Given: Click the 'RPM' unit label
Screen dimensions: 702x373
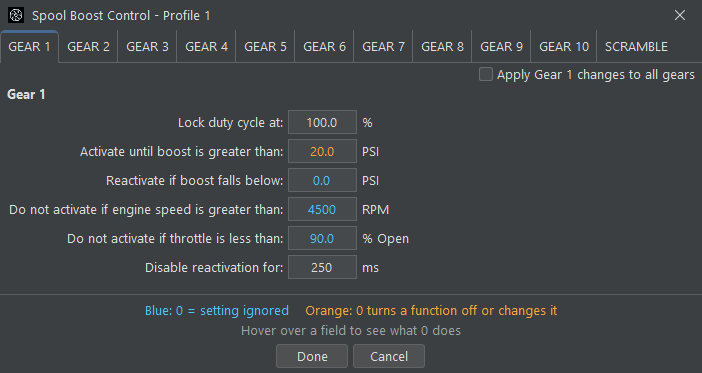Looking at the screenshot, I should 376,210.
